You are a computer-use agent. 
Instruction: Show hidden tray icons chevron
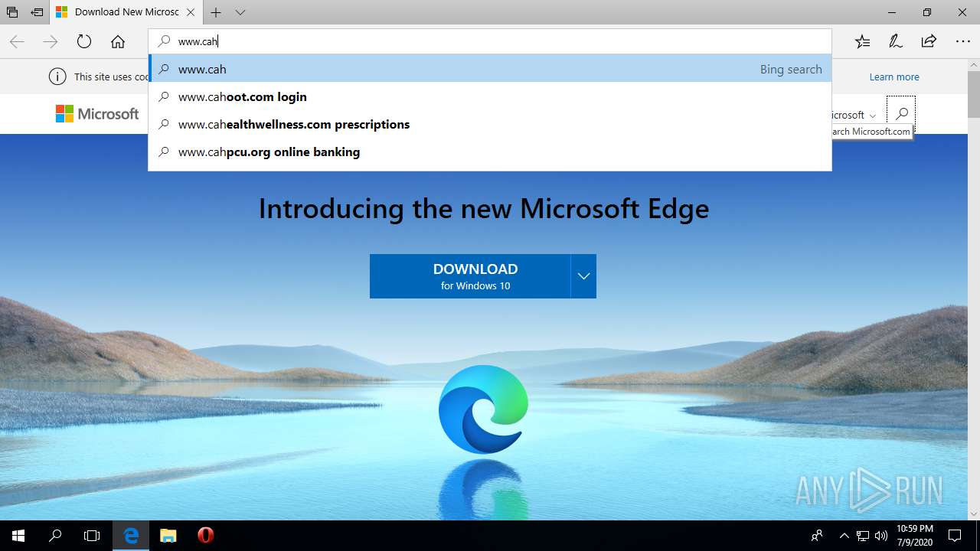coord(844,536)
